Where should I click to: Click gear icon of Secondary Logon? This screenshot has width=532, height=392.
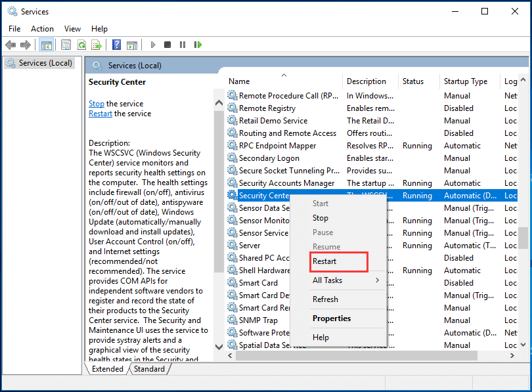(x=232, y=158)
